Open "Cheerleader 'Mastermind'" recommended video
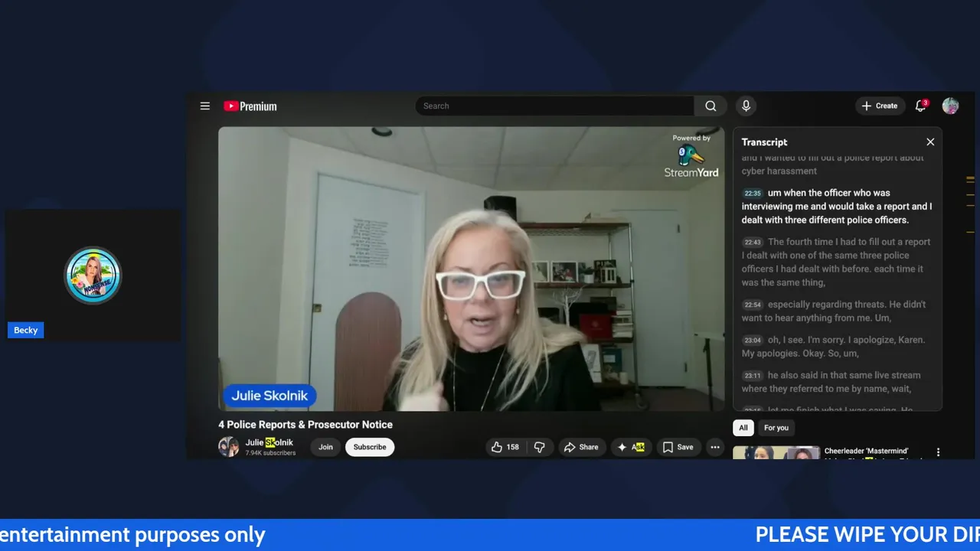This screenshot has height=551, width=980. click(866, 452)
